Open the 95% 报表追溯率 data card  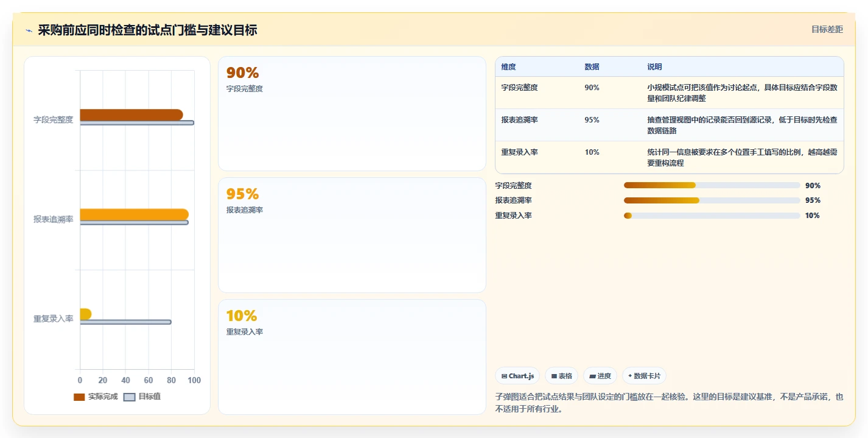[x=352, y=235]
